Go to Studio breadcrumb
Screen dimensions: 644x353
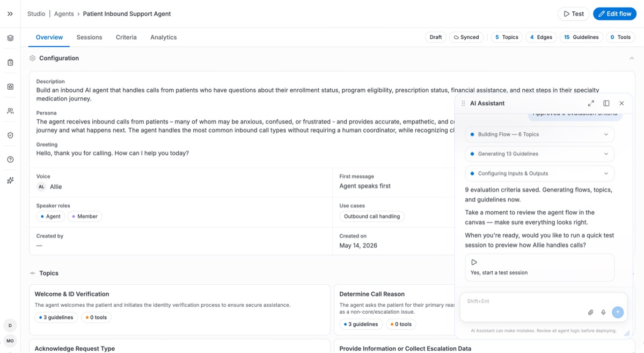pyautogui.click(x=36, y=14)
